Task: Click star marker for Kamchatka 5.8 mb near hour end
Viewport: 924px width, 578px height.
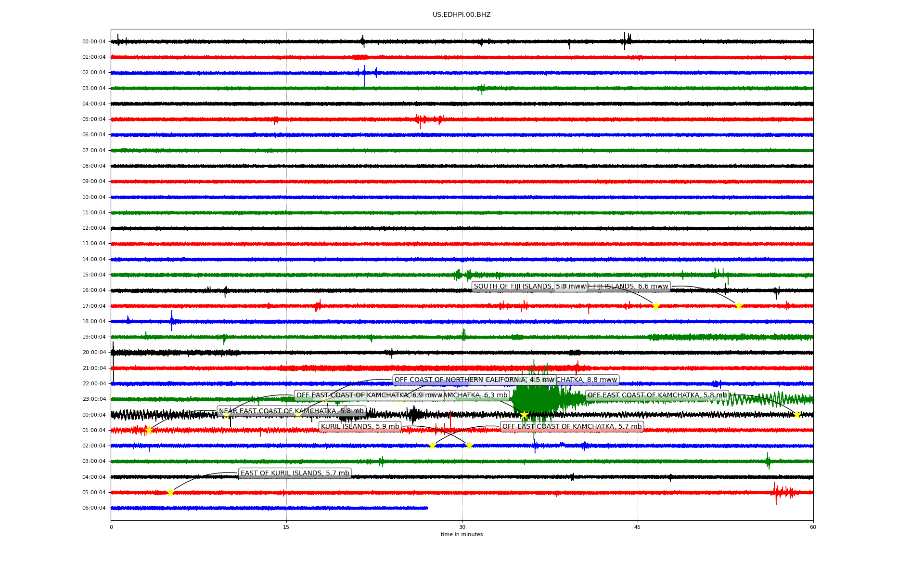Action: coord(796,415)
